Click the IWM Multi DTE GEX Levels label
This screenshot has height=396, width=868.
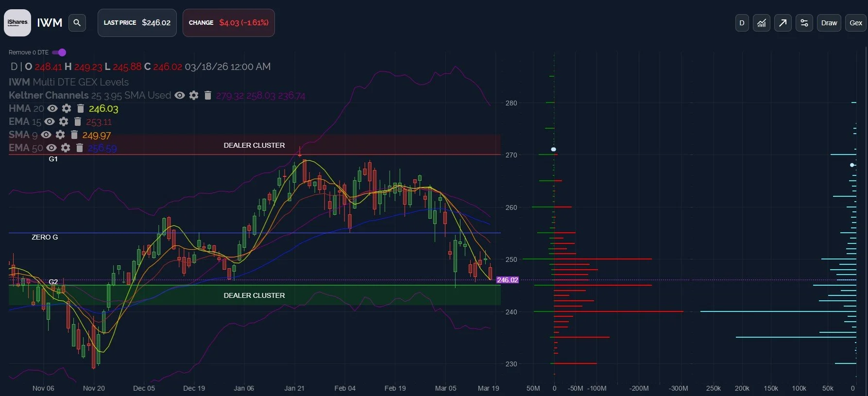pos(68,82)
